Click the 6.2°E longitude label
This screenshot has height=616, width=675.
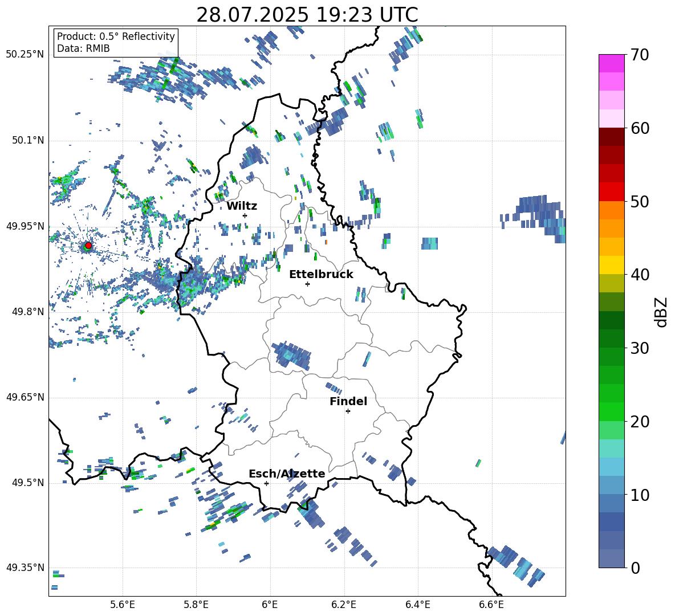click(344, 605)
